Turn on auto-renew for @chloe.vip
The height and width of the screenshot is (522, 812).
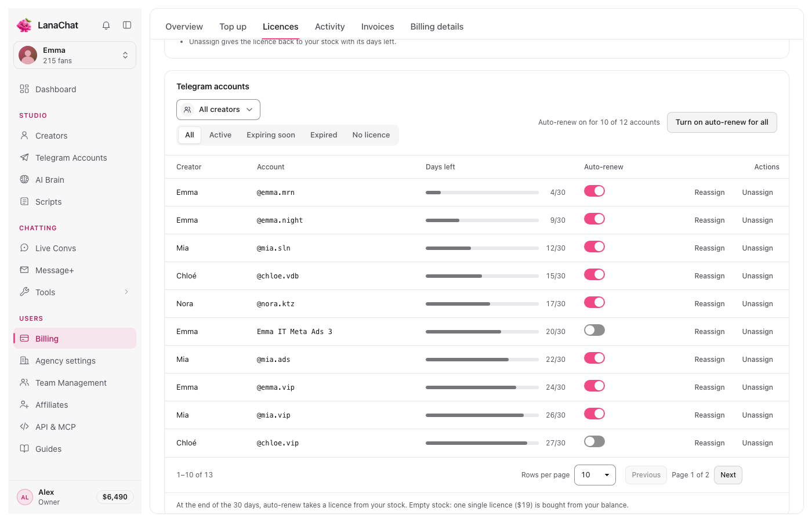(594, 441)
